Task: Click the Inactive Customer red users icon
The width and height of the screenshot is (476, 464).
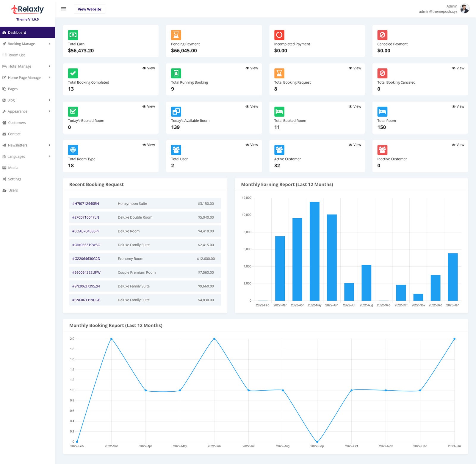Action: (x=382, y=150)
